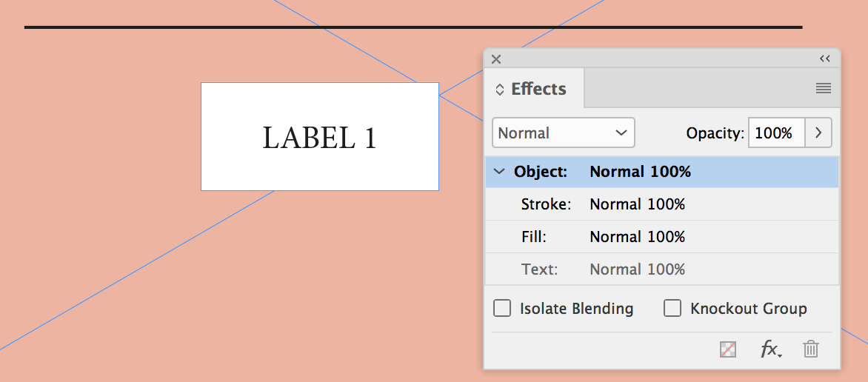Image resolution: width=868 pixels, height=382 pixels.
Task: Open the Effects panel flyout menu
Action: point(823,88)
